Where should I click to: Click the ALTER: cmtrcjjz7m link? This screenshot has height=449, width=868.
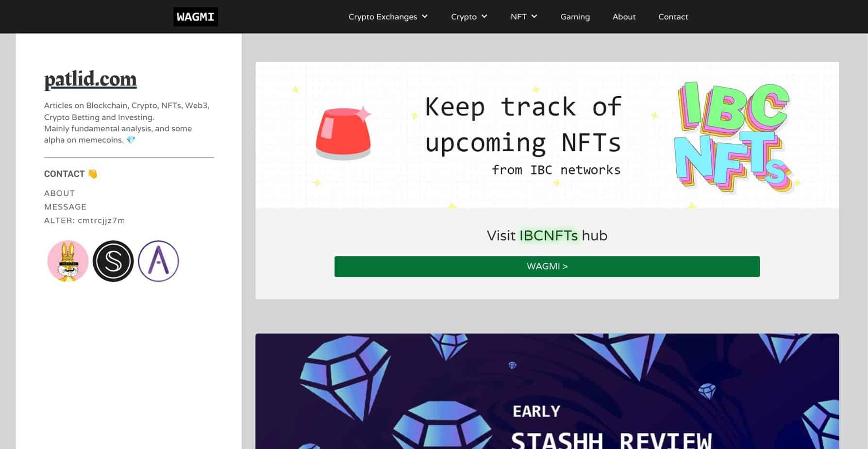84,221
